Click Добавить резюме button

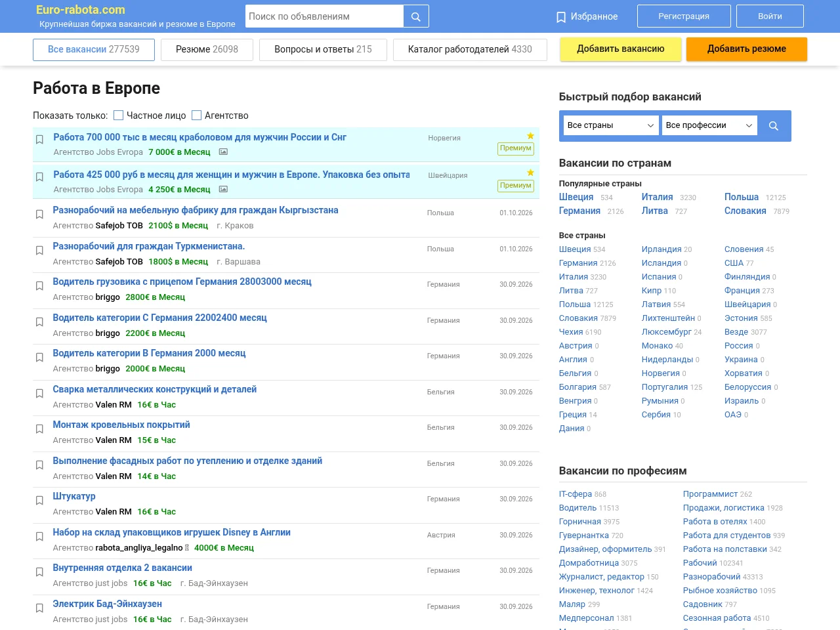747,49
